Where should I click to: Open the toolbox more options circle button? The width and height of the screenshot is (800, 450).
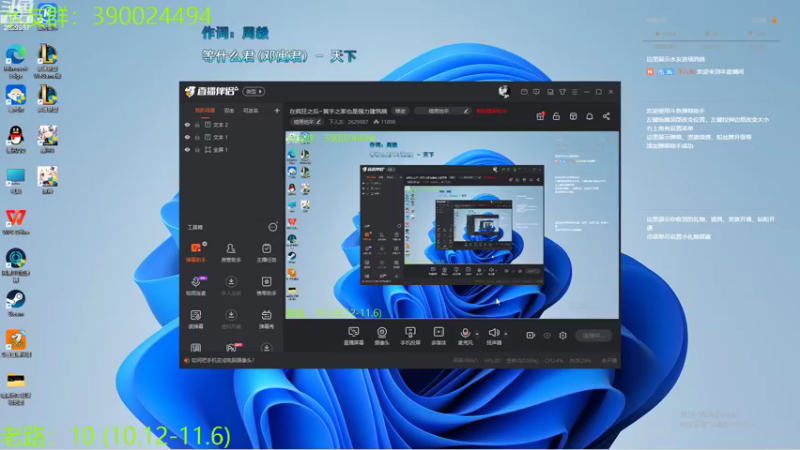pos(273,227)
